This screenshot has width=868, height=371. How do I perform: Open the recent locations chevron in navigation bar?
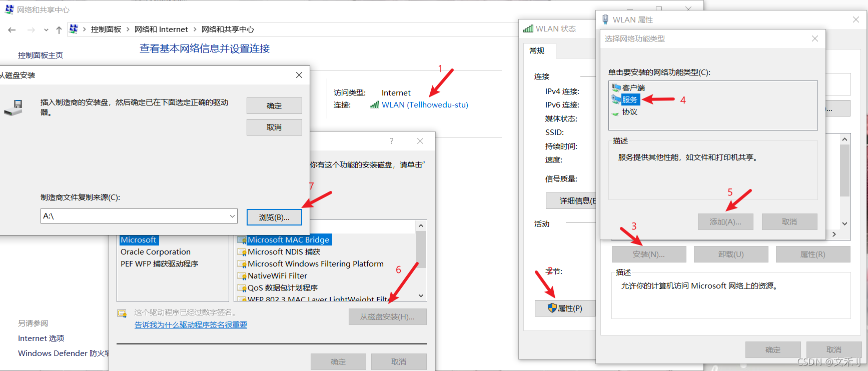(46, 30)
